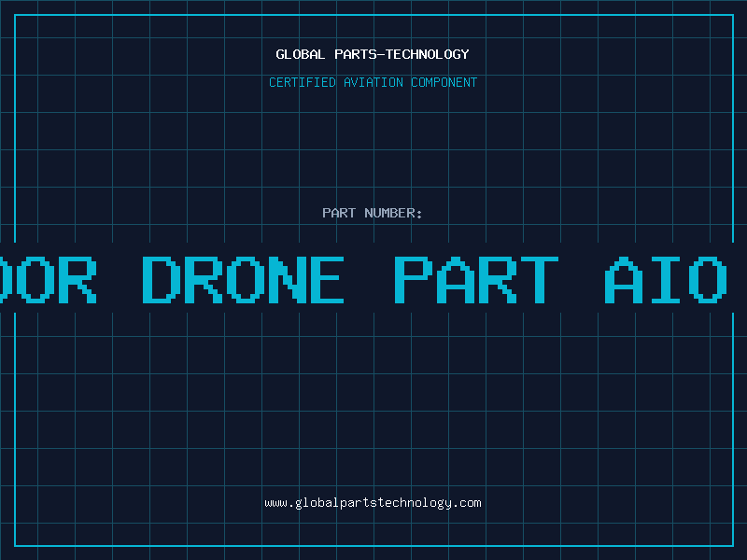747x560 pixels.
Task: Click the word AVIATION in the subtitle
Action: coord(373,82)
